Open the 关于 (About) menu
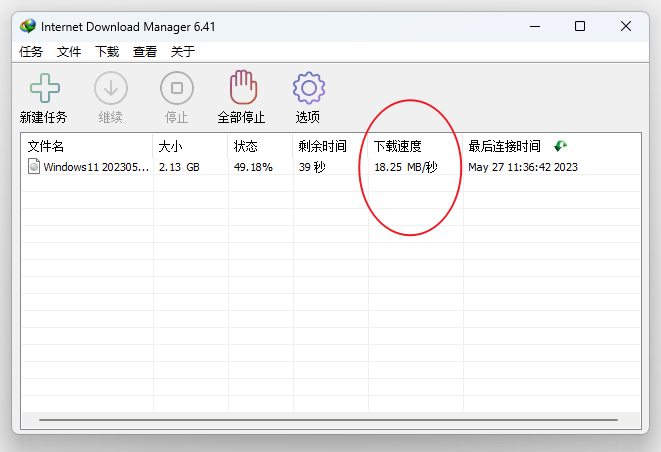Screen dimensions: 661x452 (x=183, y=51)
